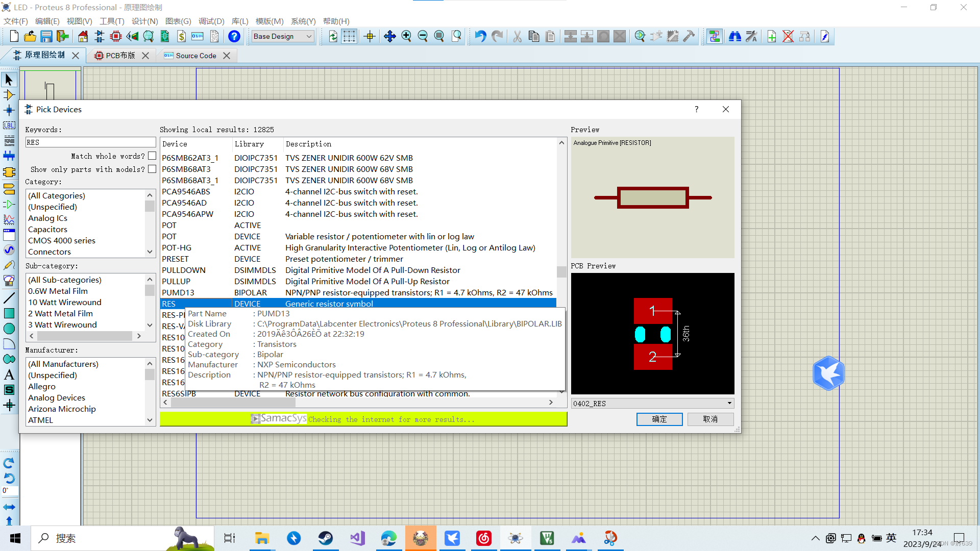Viewport: 980px width, 551px height.
Task: Click the Save project icon
Action: click(x=46, y=36)
